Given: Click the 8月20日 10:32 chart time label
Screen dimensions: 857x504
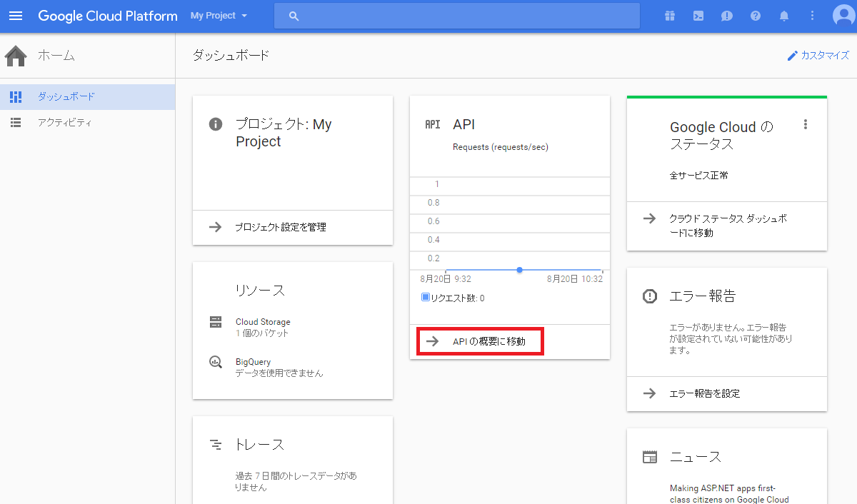Looking at the screenshot, I should coord(575,279).
